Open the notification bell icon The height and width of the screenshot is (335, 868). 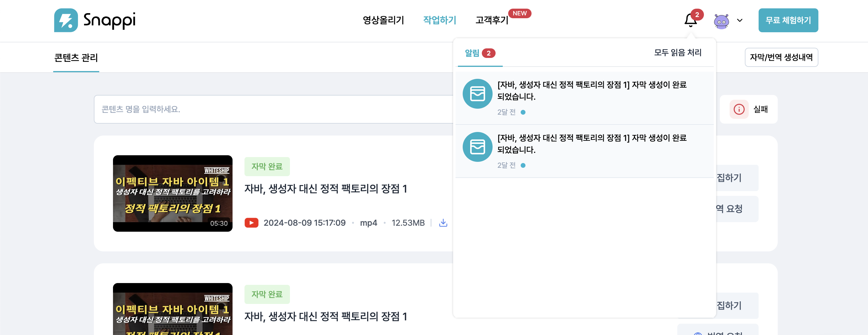(690, 20)
